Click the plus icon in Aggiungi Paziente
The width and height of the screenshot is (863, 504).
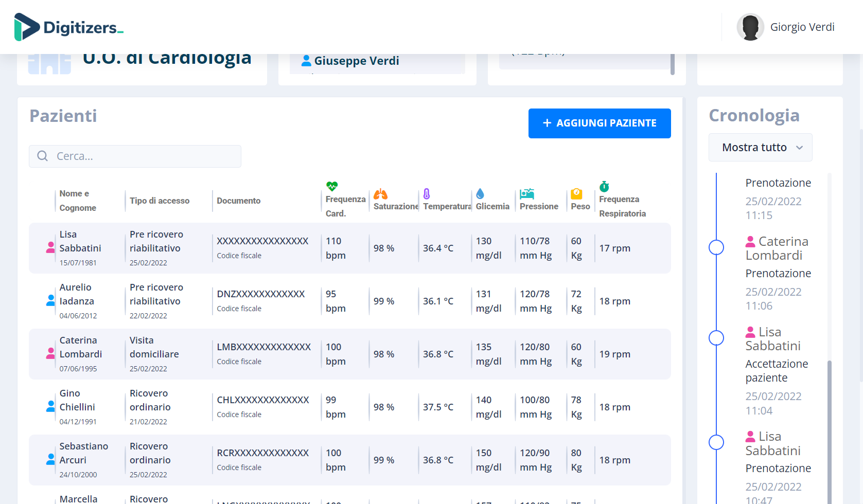547,123
